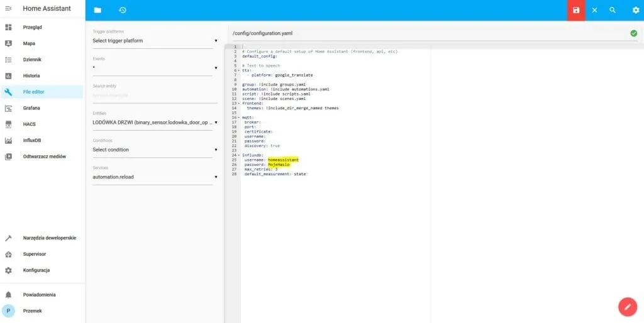Open Dziennik logbook
This screenshot has height=323, width=644.
tap(42, 60)
